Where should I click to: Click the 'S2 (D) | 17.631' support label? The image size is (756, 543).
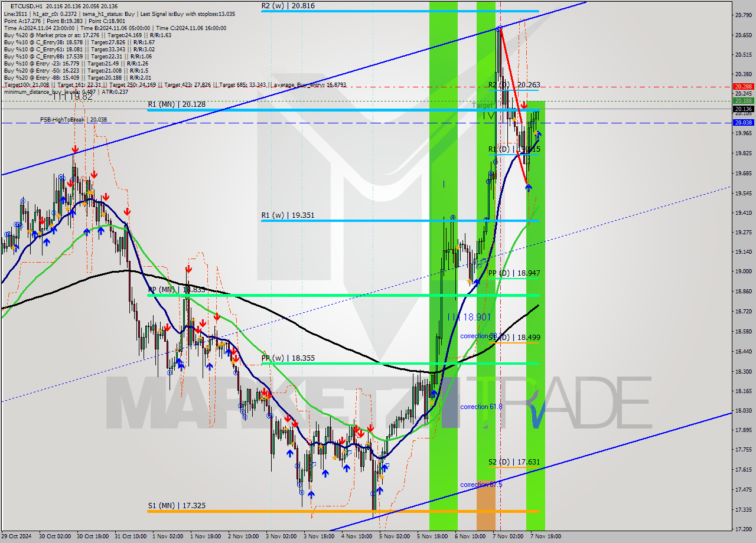(x=514, y=462)
